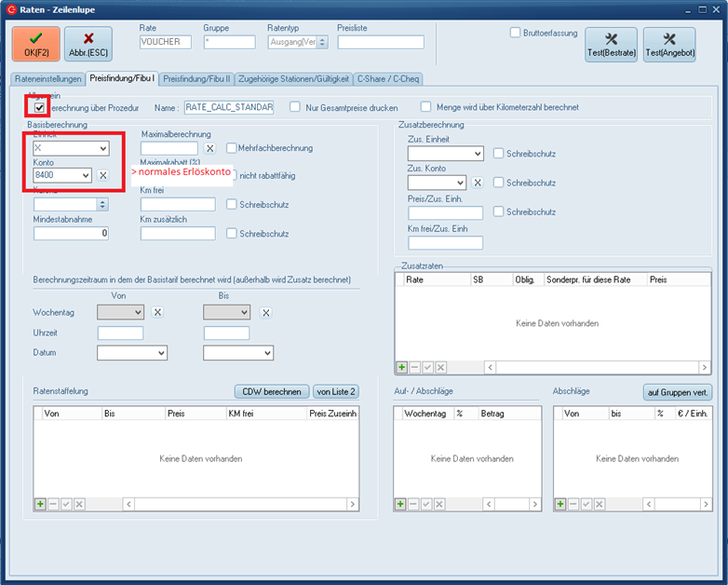Screen dimensions: 728x585
Task: Clear the Zus. Konto field with X icon
Action: pyautogui.click(x=478, y=183)
